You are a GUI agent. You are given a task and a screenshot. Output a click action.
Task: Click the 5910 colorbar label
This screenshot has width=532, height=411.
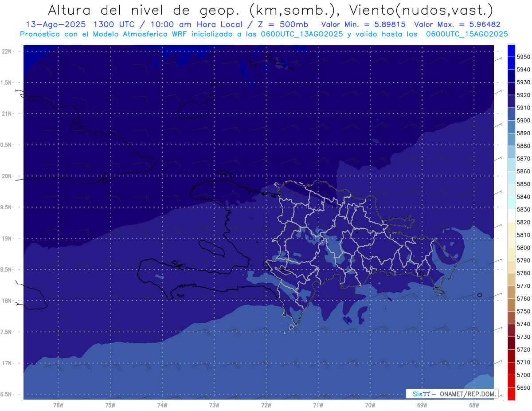523,108
